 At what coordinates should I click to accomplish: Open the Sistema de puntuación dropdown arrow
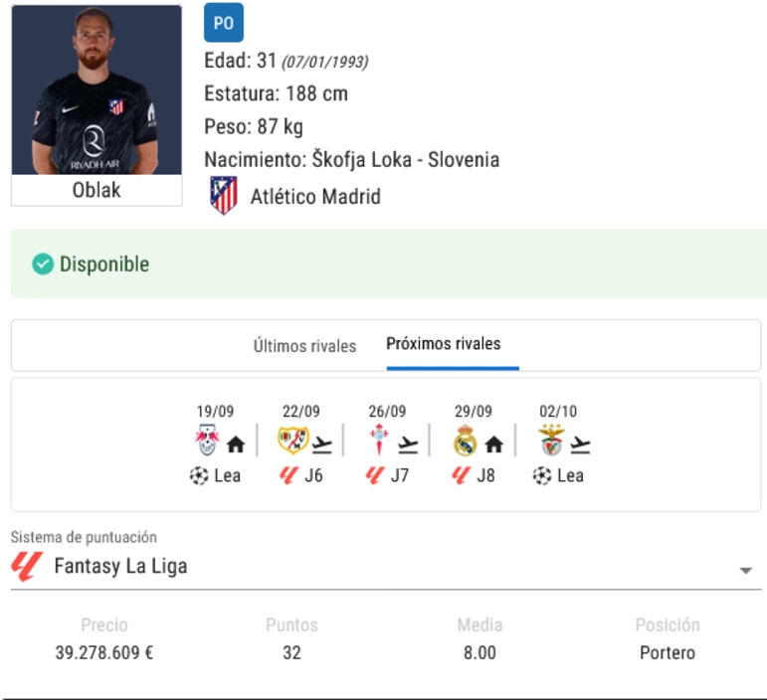point(745,571)
